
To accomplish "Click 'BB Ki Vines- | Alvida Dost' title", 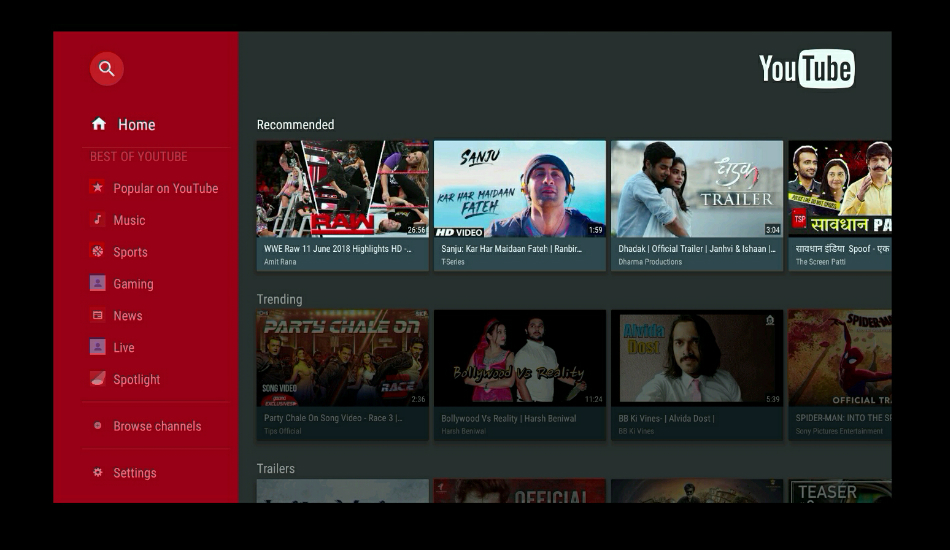I will point(666,419).
